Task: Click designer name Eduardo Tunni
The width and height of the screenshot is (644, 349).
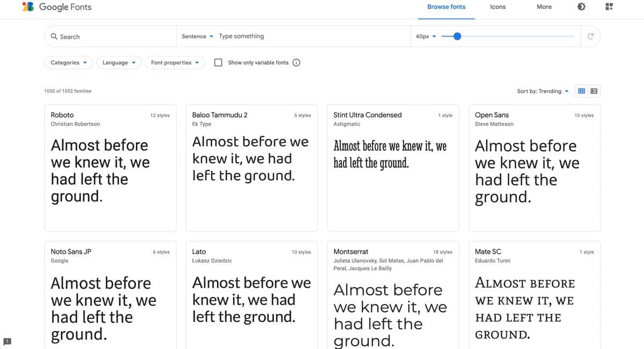Action: tap(493, 261)
